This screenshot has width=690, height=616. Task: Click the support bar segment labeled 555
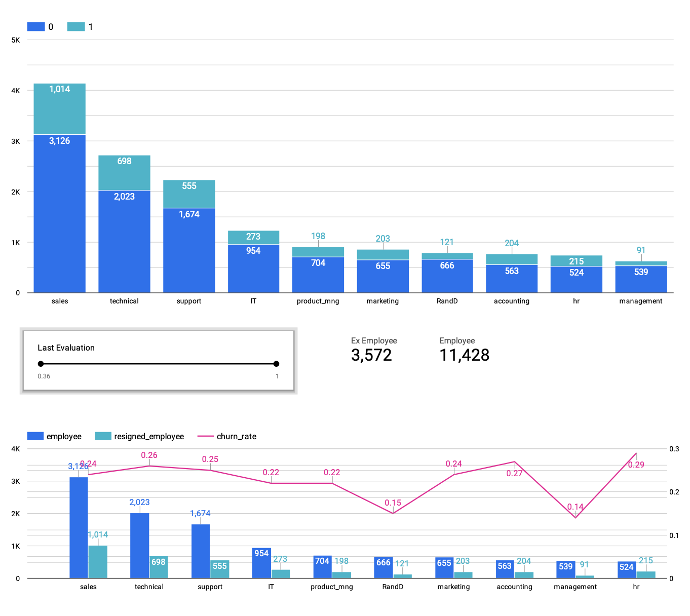188,194
